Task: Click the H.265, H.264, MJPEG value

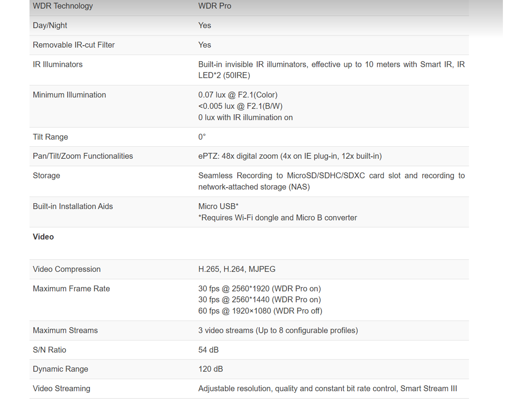Action: [x=236, y=269]
